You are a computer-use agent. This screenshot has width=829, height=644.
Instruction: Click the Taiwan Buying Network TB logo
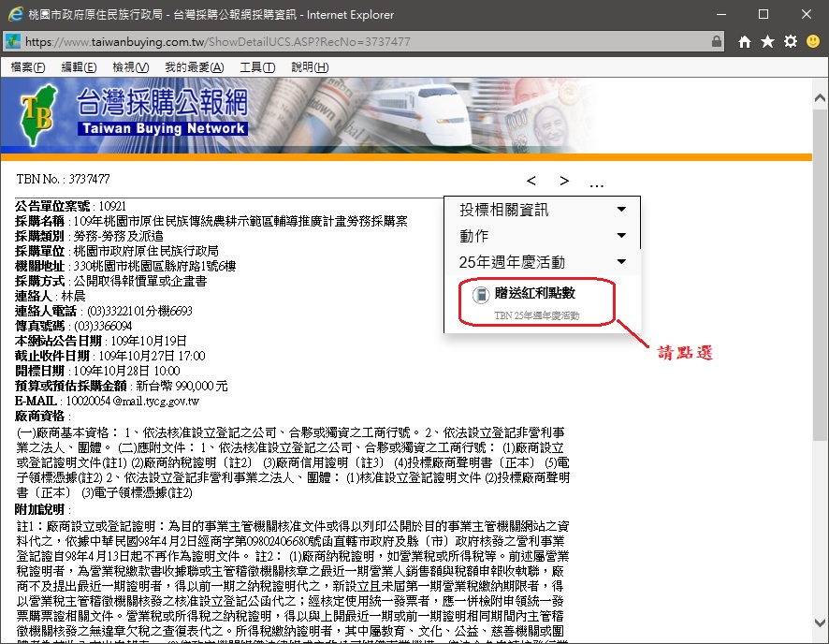(38, 114)
